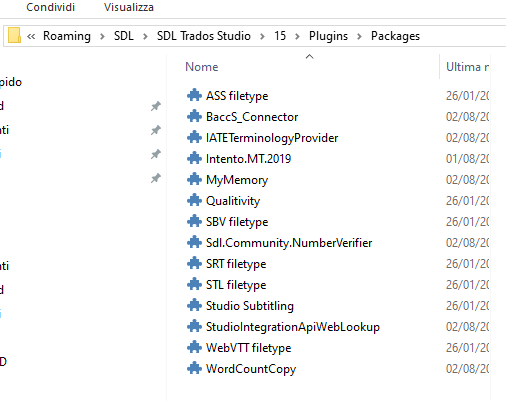
Task: Click the puzzle icon next to Intento.MT.2019
Action: [x=194, y=159]
